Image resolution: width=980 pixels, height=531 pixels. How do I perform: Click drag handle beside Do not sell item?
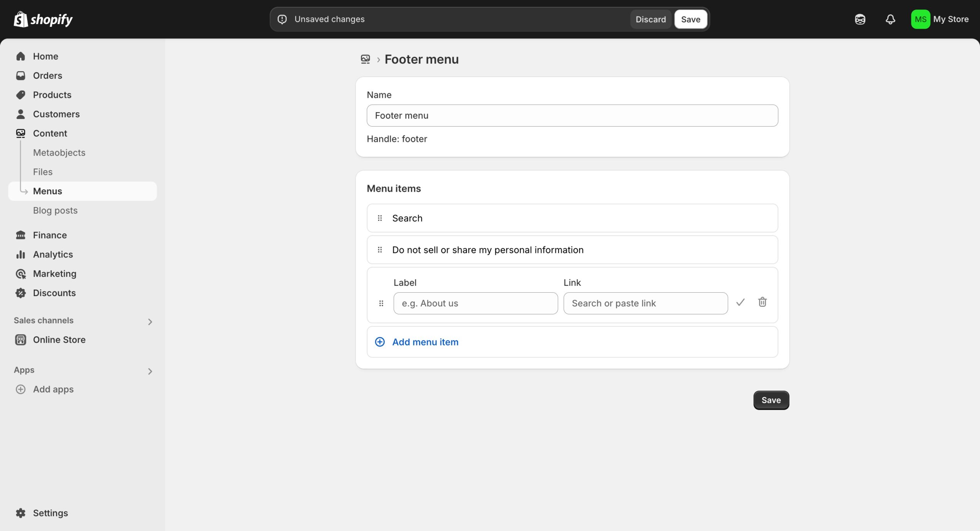pyautogui.click(x=380, y=250)
